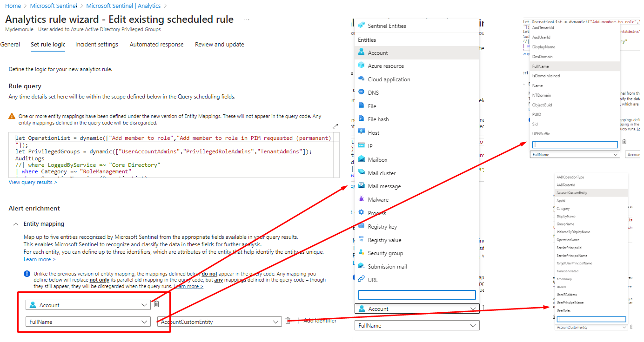Select the Mailbox envelope icon

pyautogui.click(x=361, y=159)
